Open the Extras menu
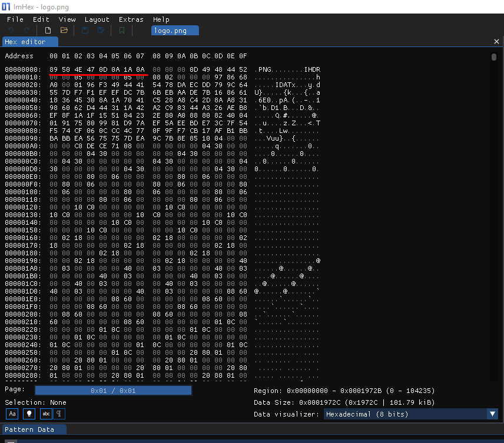 131,19
